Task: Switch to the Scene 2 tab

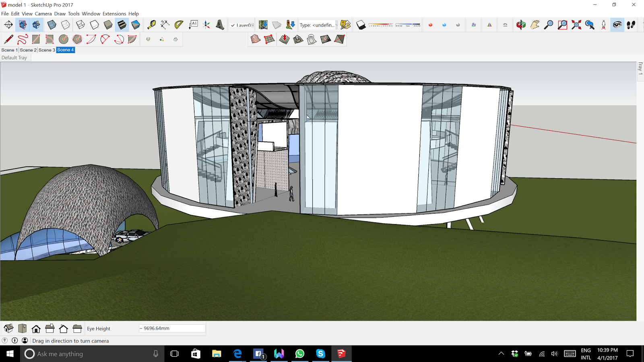Action: click(x=28, y=50)
